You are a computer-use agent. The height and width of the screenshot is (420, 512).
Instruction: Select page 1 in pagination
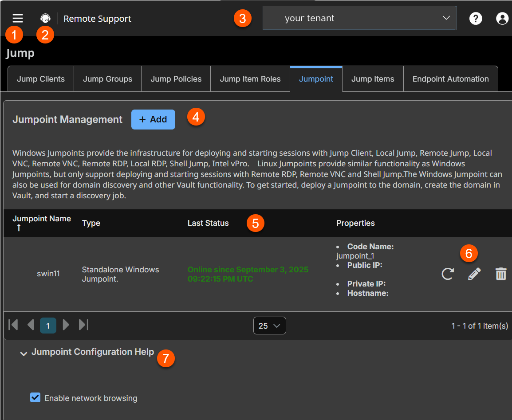[x=48, y=326]
